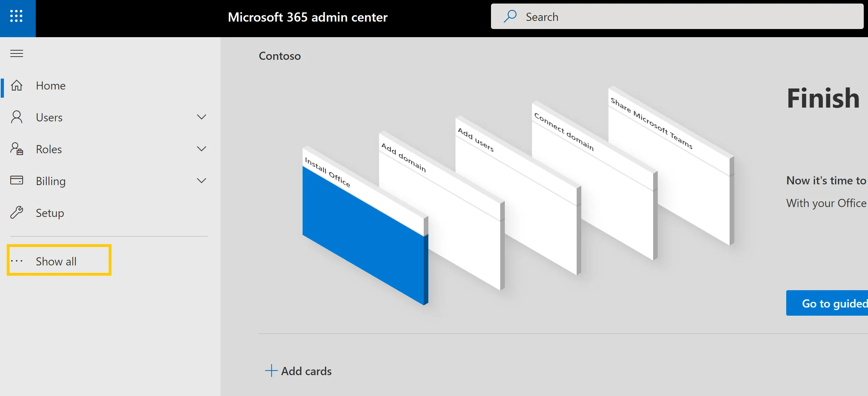Expand the Users submenu chevron

[201, 117]
